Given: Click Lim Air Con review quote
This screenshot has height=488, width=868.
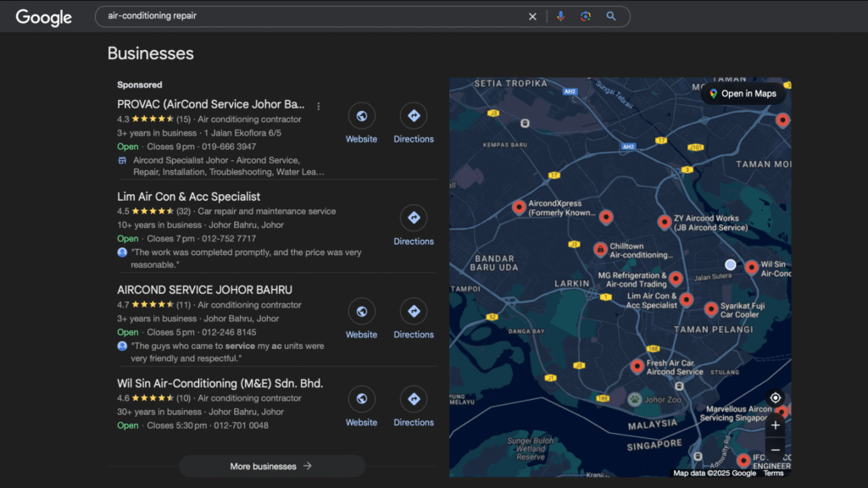Looking at the screenshot, I should click(246, 258).
